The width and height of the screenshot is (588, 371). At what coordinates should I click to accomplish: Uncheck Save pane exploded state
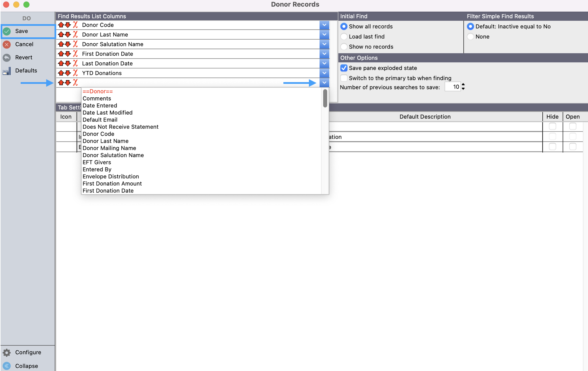click(x=344, y=68)
